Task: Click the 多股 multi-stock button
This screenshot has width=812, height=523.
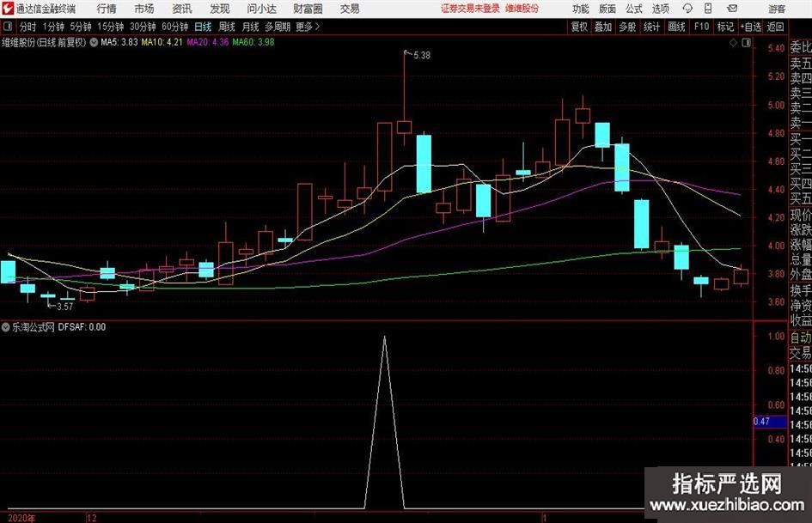Action: pyautogui.click(x=627, y=27)
